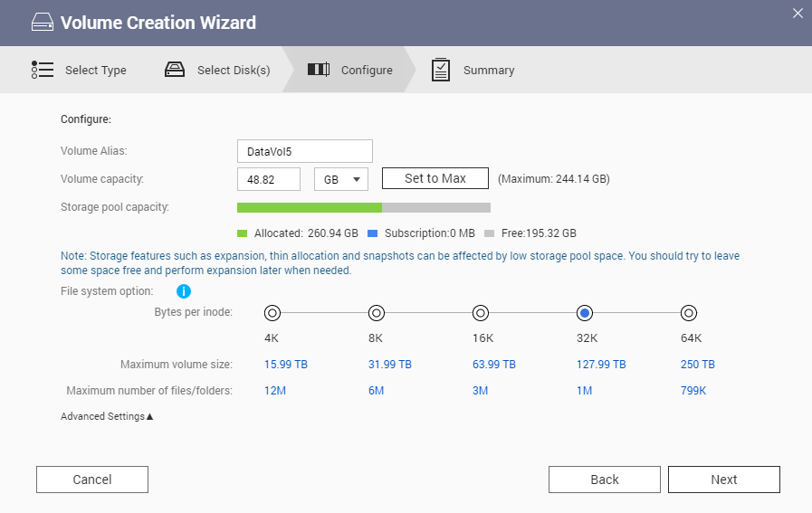Click the Next button
Image resolution: width=812 pixels, height=513 pixels.
pyautogui.click(x=723, y=480)
